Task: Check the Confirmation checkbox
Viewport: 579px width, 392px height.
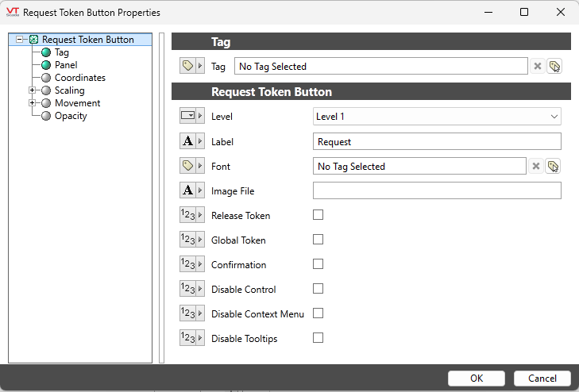Action: coord(318,264)
